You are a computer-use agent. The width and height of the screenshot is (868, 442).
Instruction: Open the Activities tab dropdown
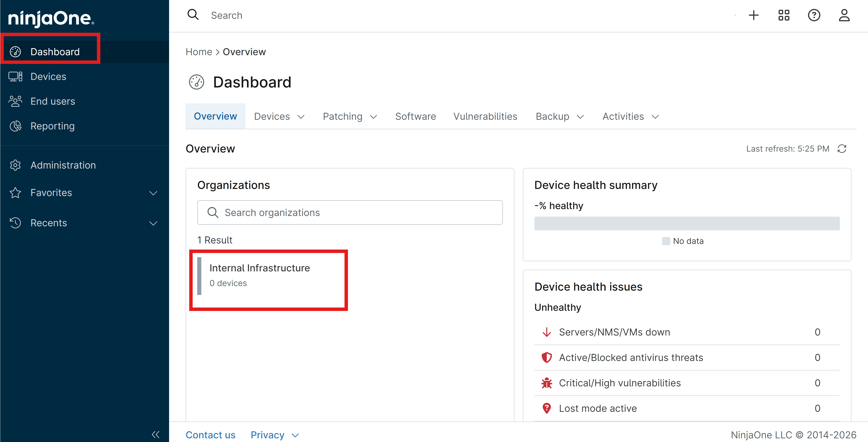click(631, 116)
